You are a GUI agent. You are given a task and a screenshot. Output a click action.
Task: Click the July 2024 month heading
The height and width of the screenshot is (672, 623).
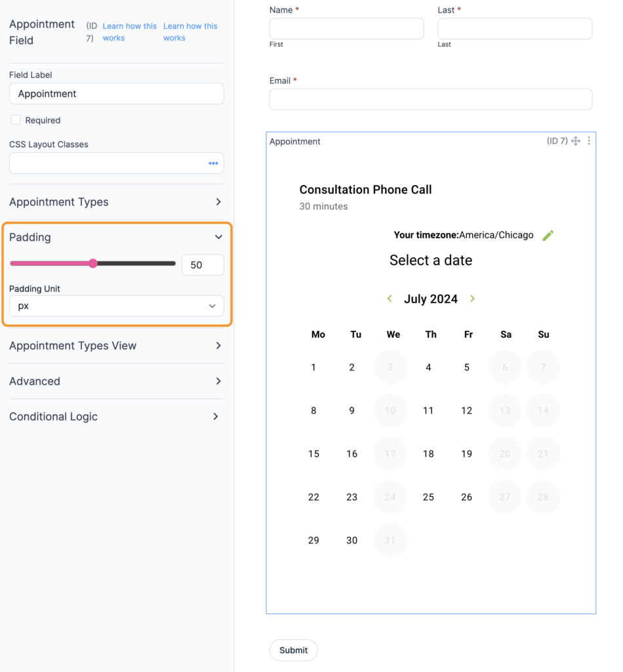point(431,299)
